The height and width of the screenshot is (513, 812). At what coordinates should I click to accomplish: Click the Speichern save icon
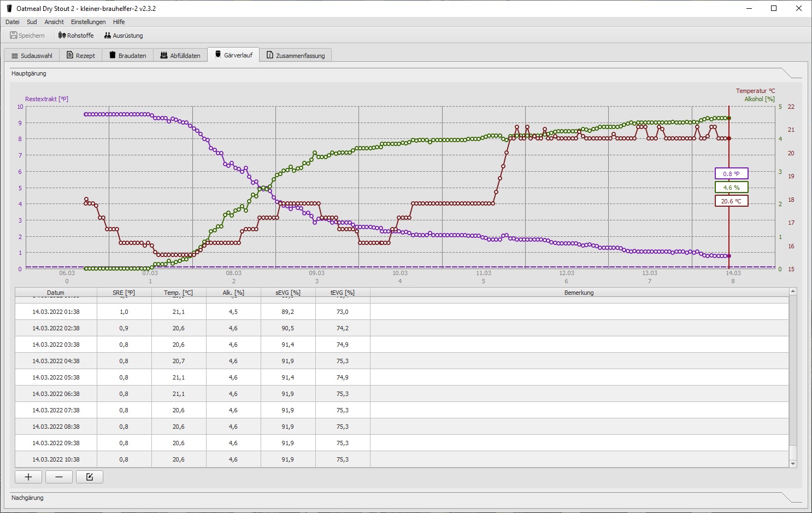pyautogui.click(x=14, y=36)
